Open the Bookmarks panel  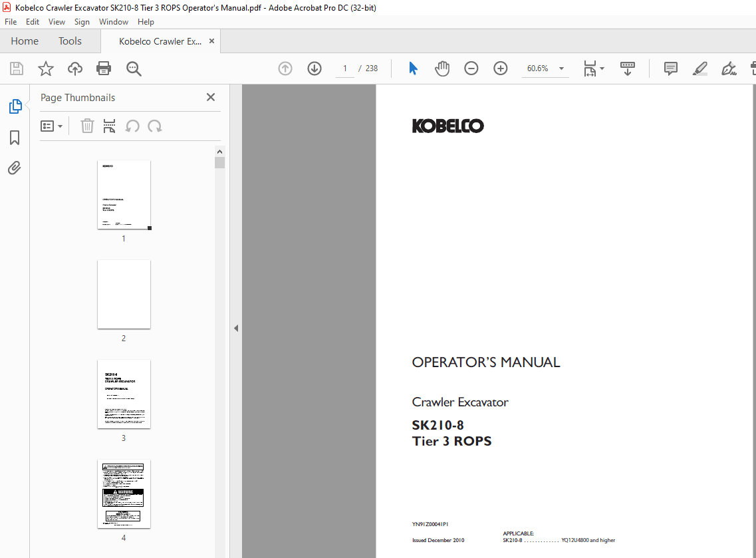tap(15, 137)
